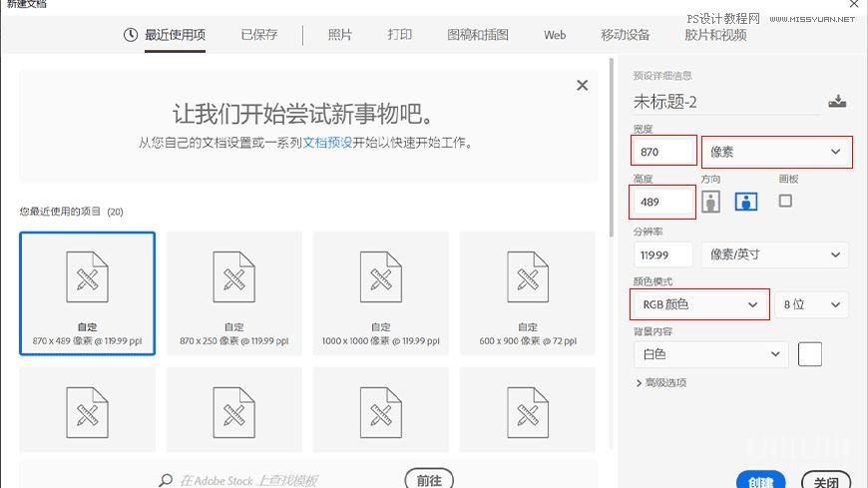Click the 前往 button
Image resolution: width=868 pixels, height=488 pixels.
point(429,480)
